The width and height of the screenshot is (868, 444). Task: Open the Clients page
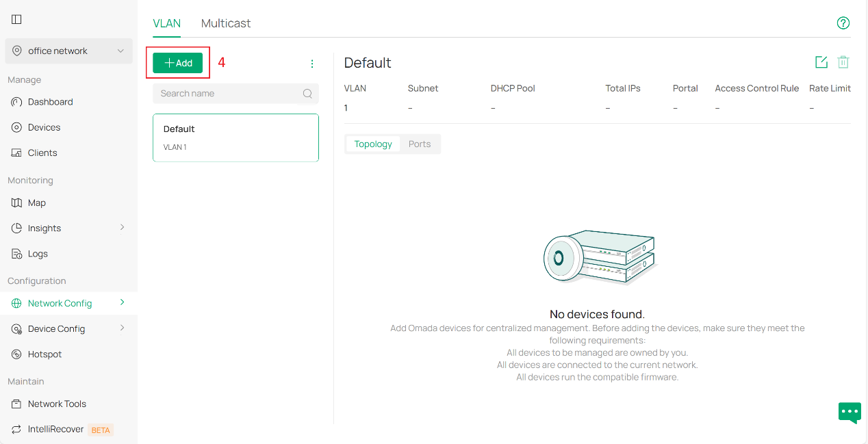click(42, 152)
